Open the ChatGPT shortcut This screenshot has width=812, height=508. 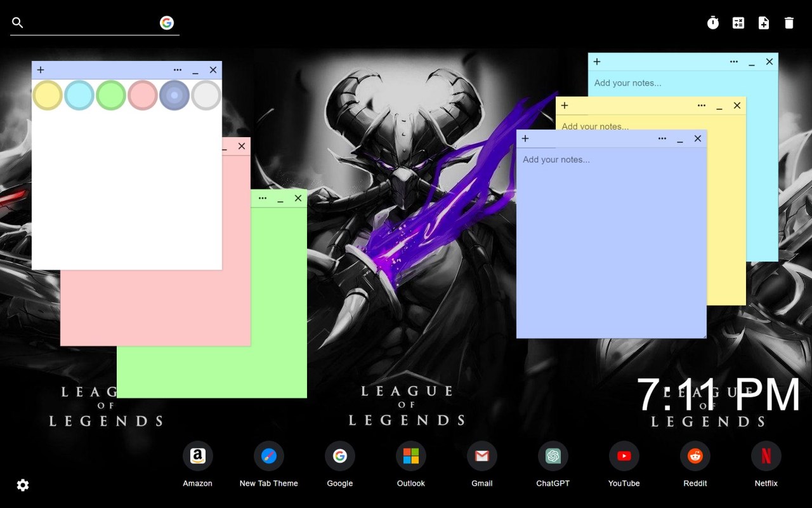[x=553, y=456]
